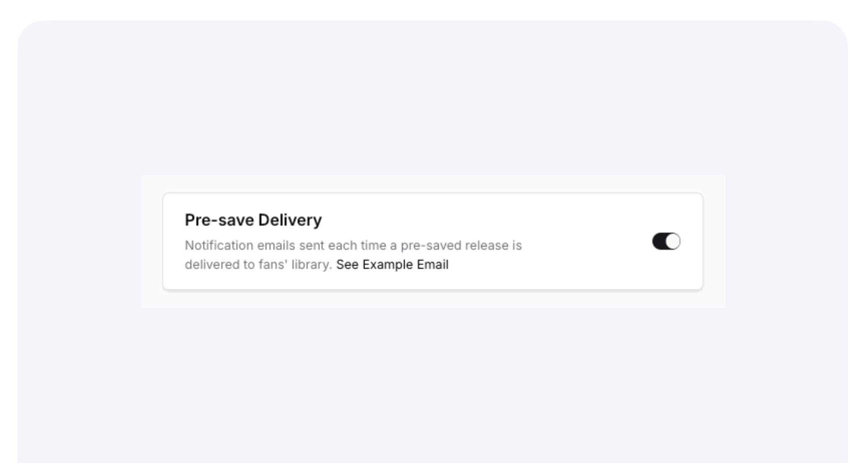Click the word "Delivery" in the card title
The height and width of the screenshot is (463, 868).
tap(290, 220)
